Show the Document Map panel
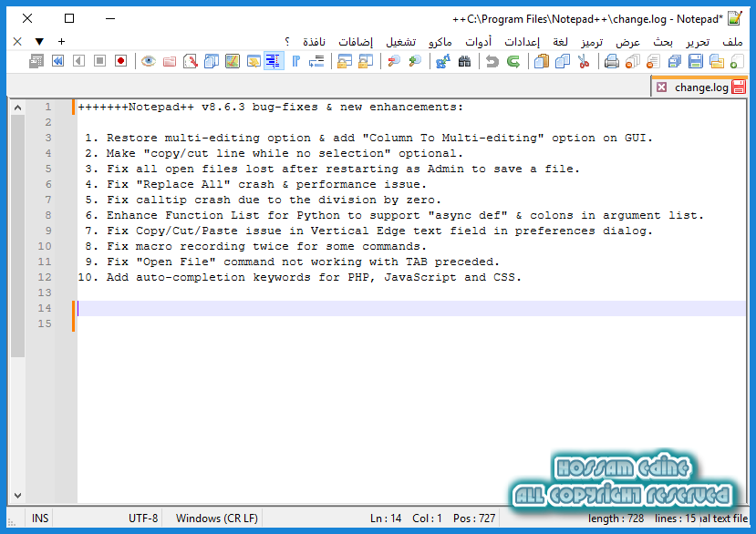The width and height of the screenshot is (756, 534). pyautogui.click(x=233, y=61)
